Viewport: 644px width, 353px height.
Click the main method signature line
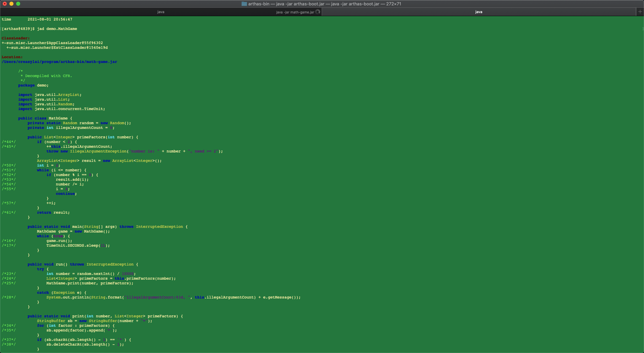(x=107, y=227)
